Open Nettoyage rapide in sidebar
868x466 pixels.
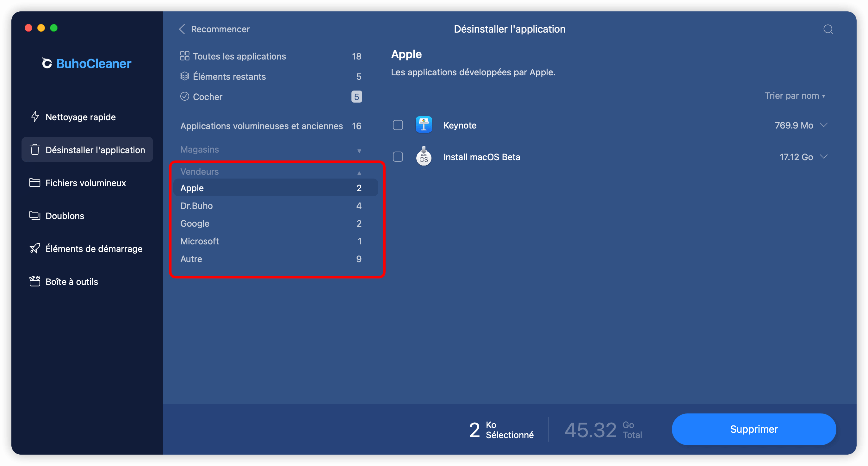click(87, 117)
